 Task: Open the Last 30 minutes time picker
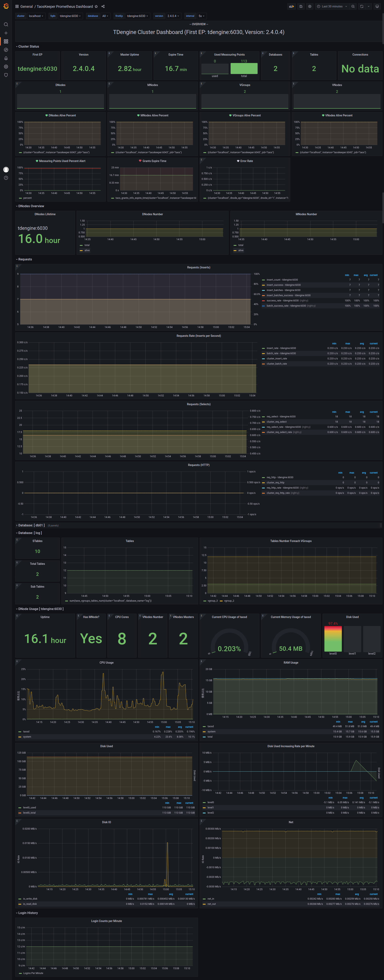(332, 6)
